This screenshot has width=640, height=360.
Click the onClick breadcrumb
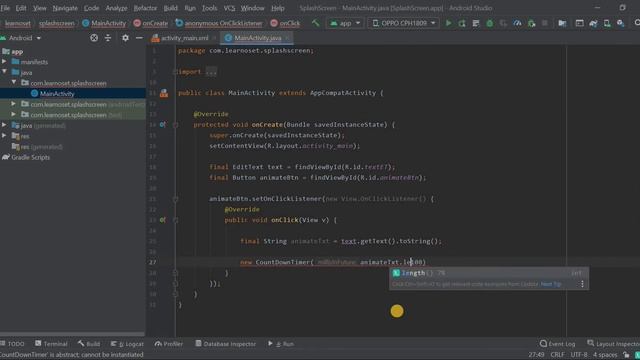pos(285,23)
